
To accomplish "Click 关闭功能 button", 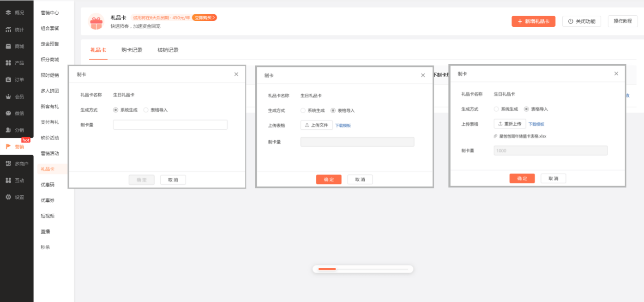I will pos(582,21).
